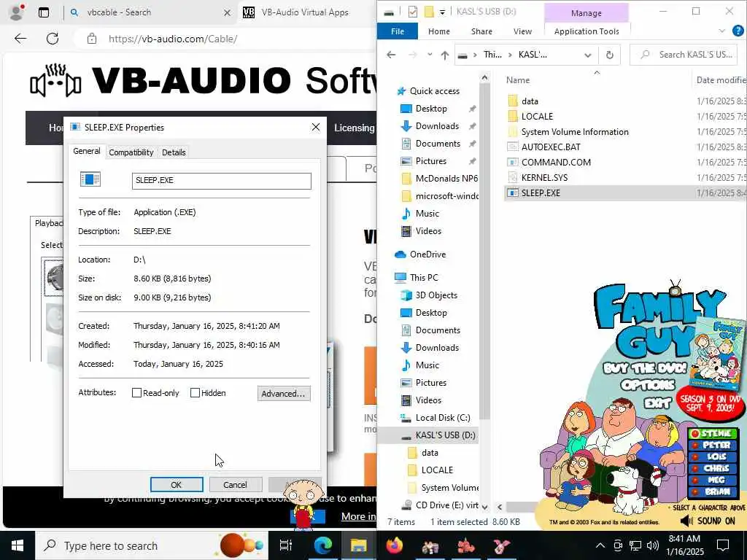Reload the vb-audio page

point(53,39)
